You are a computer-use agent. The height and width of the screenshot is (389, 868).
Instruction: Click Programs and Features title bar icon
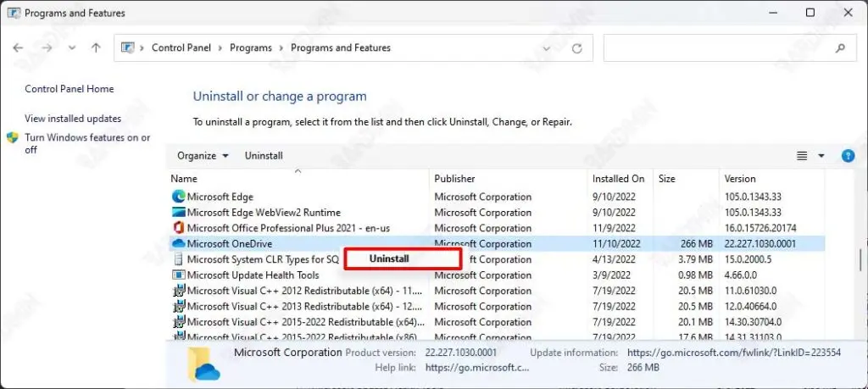[14, 13]
